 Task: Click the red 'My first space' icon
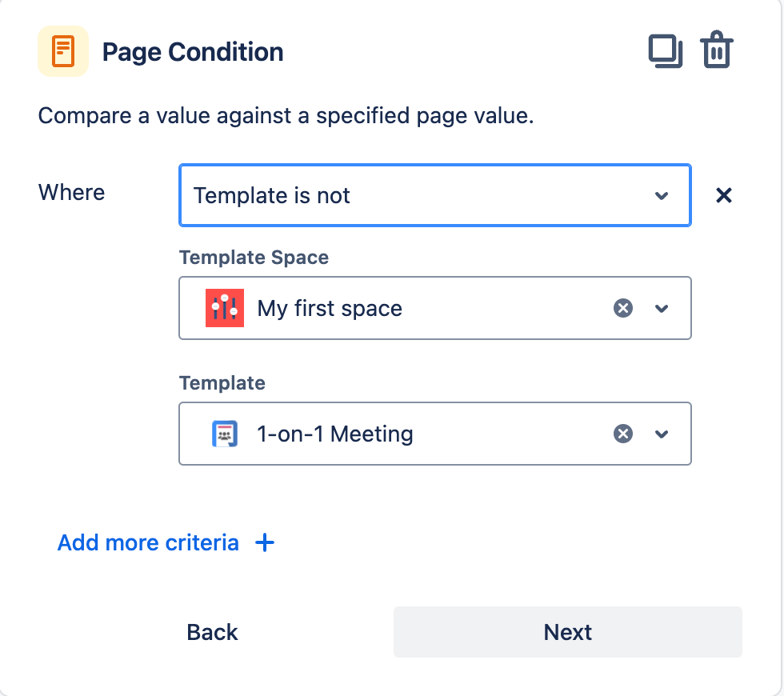coord(225,308)
